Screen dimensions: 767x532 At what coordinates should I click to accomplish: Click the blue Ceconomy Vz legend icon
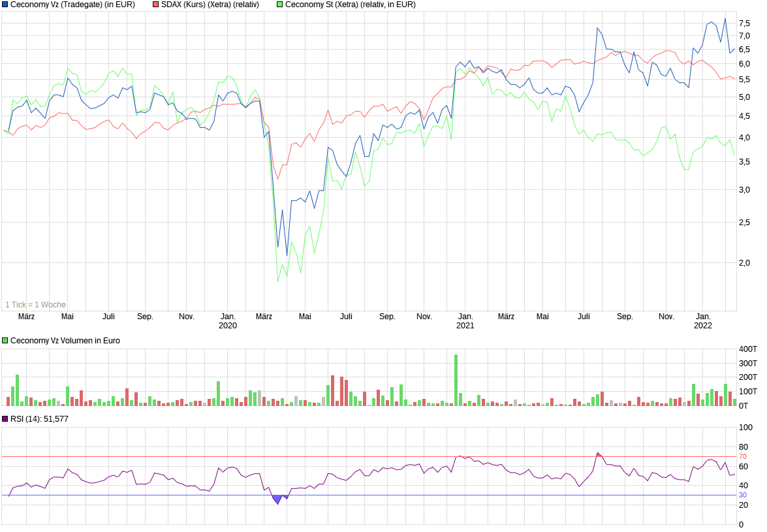tap(6, 5)
